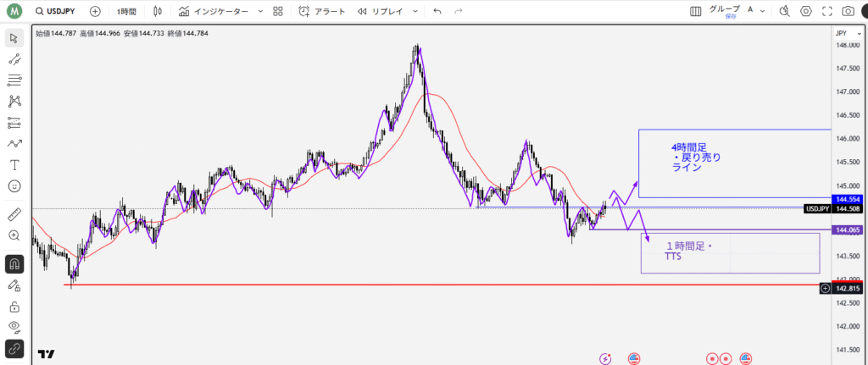Add symbol with the plus circle icon
868x365 pixels.
(95, 11)
